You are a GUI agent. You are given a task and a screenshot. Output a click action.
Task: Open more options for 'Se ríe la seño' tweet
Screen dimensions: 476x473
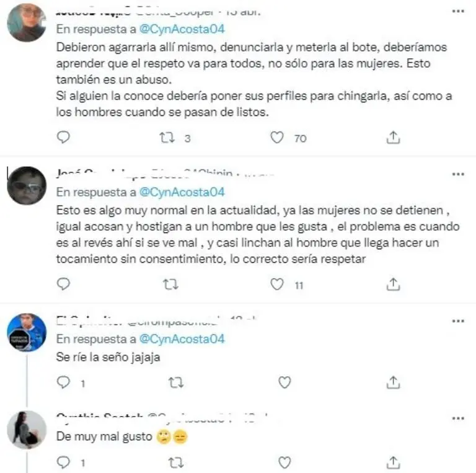tap(458, 321)
